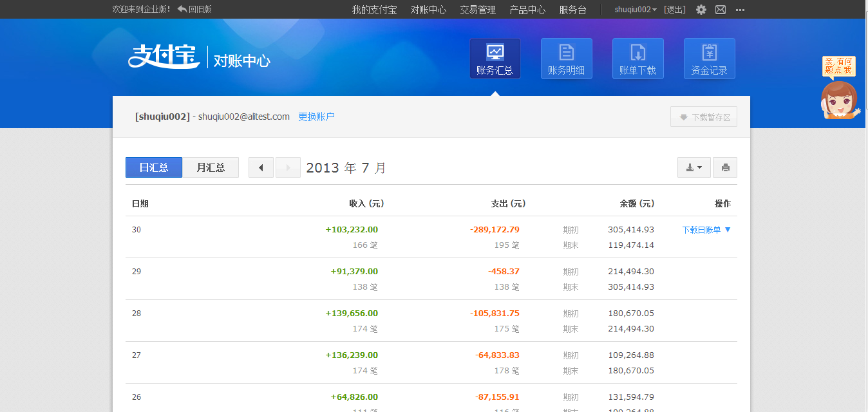This screenshot has width=868, height=412.
Task: Click the 回旧版 link
Action: pos(194,9)
